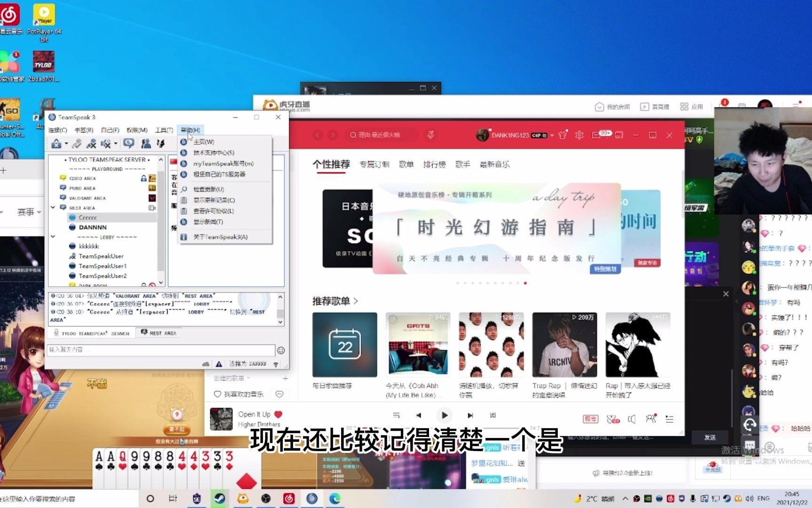812x508 pixels.
Task: Click Task View button on taskbar
Action: [x=173, y=499]
